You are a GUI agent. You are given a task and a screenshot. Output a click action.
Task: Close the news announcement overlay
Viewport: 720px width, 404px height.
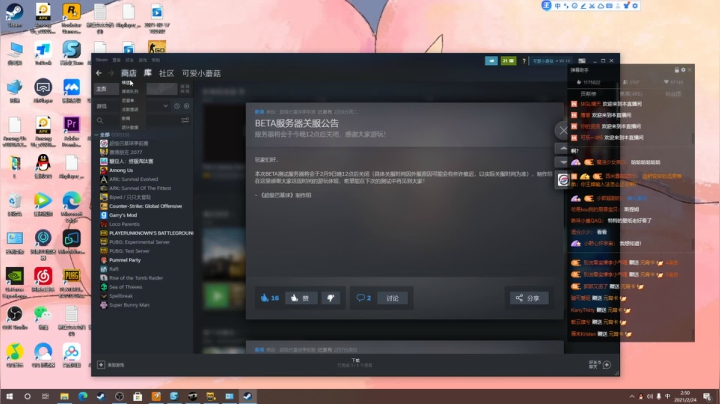[563, 131]
